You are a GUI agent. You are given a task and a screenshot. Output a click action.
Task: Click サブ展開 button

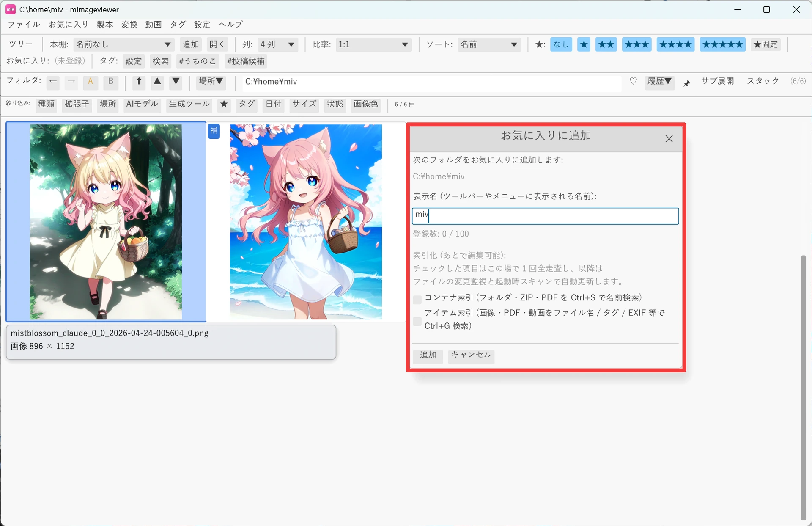(x=717, y=81)
